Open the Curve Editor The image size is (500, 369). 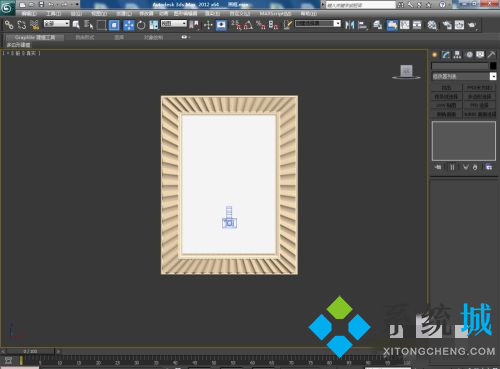click(x=404, y=25)
